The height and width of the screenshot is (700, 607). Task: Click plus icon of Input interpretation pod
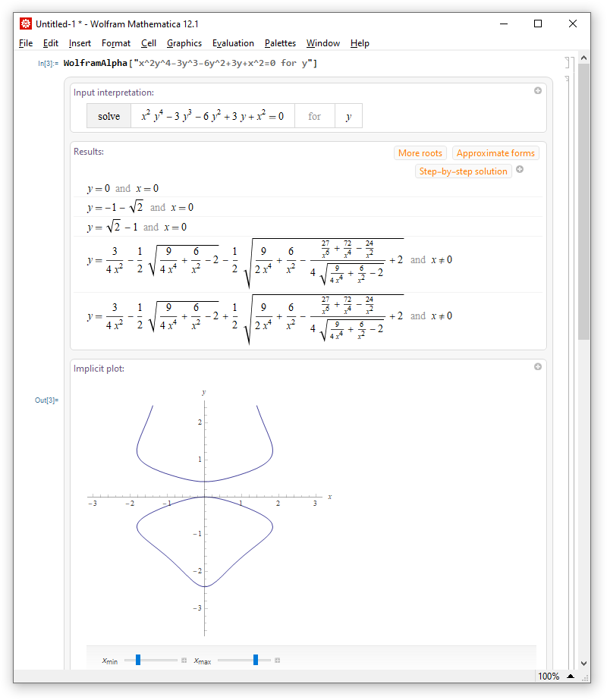538,90
